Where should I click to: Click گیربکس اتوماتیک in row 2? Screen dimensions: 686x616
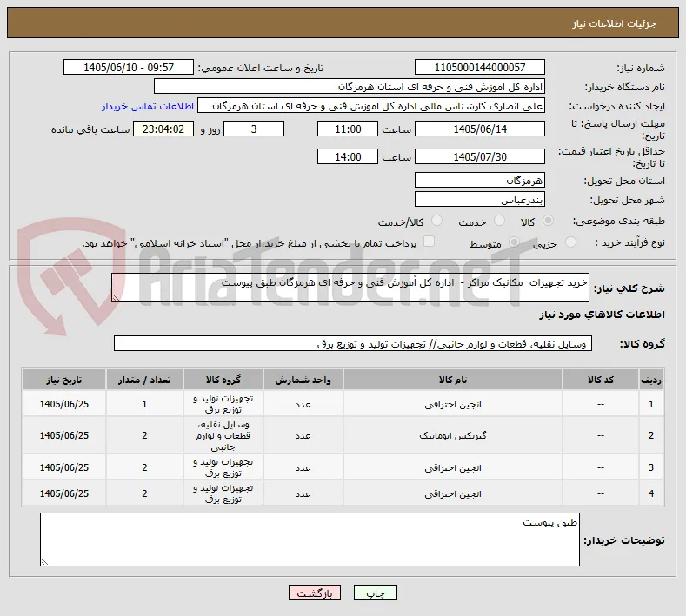(x=453, y=436)
